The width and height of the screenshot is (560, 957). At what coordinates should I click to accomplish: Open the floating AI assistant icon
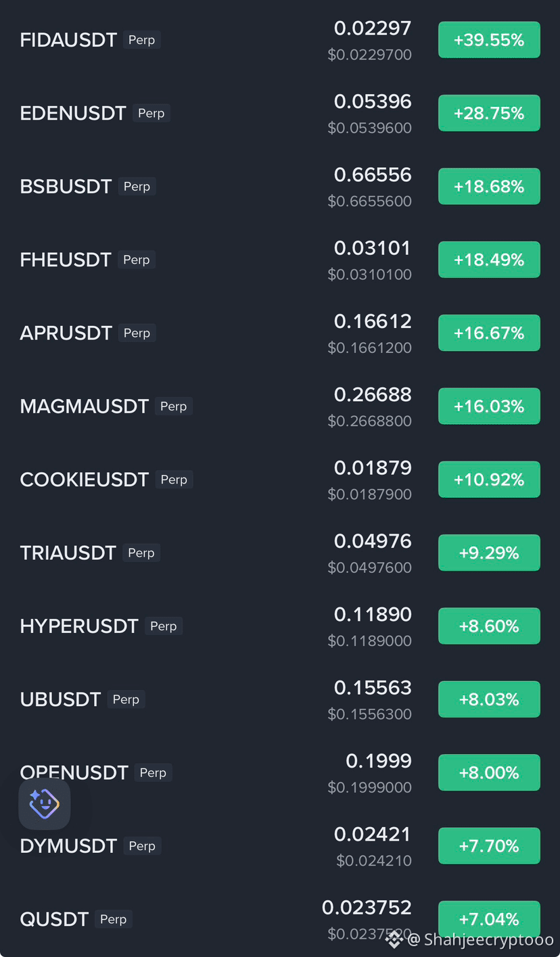[x=44, y=803]
